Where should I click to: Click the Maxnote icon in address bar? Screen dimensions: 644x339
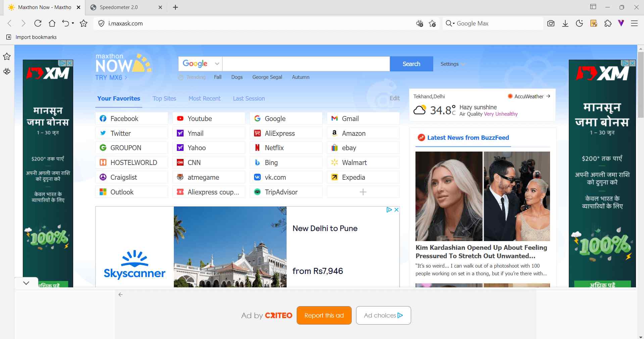[419, 23]
